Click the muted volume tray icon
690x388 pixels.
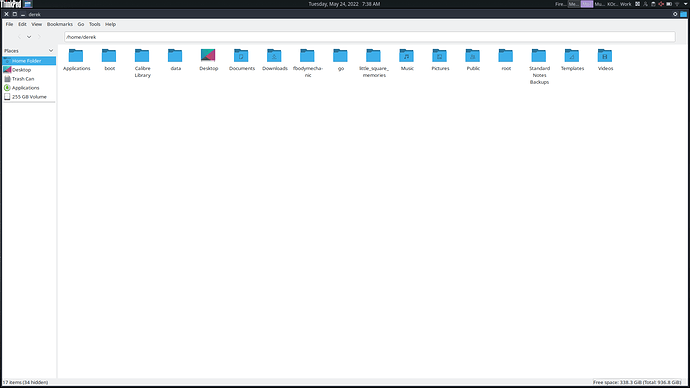661,4
